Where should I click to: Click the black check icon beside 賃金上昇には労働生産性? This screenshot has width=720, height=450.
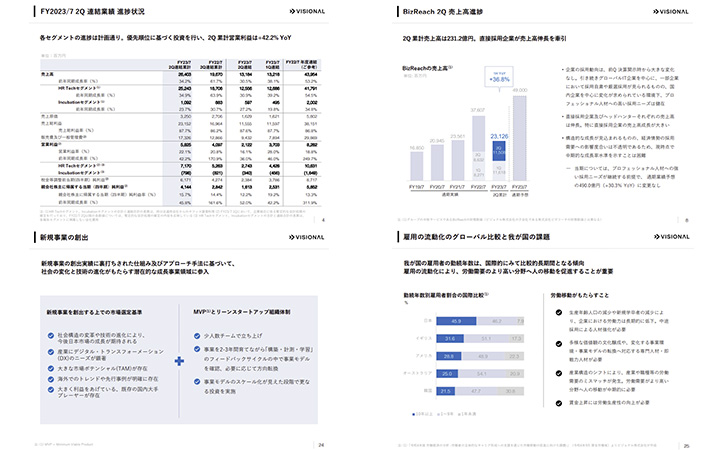(x=559, y=404)
